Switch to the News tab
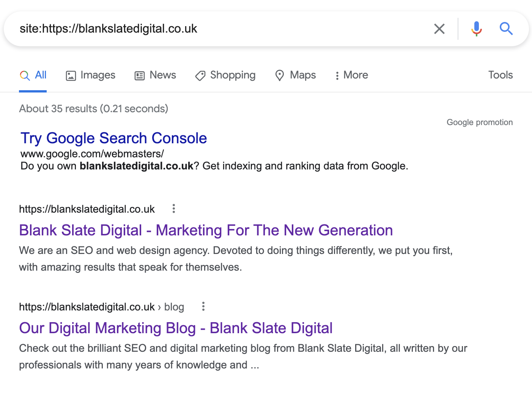 pyautogui.click(x=155, y=75)
